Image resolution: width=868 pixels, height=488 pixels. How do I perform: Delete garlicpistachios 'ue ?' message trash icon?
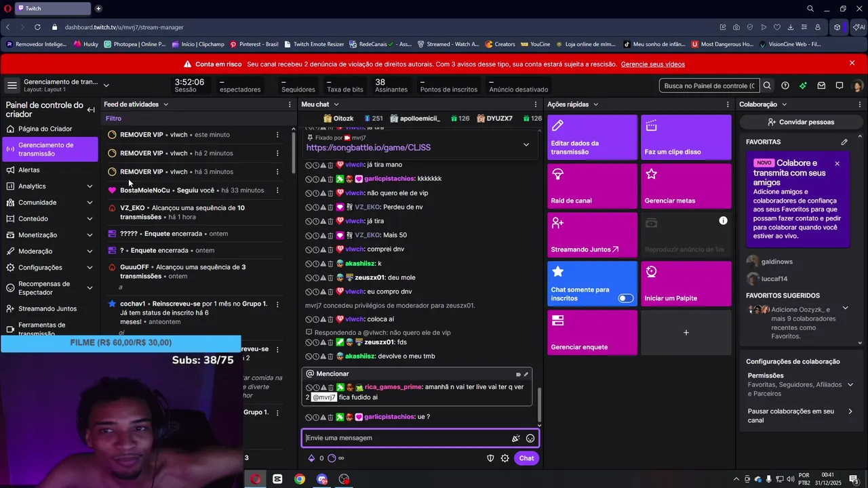coord(330,417)
